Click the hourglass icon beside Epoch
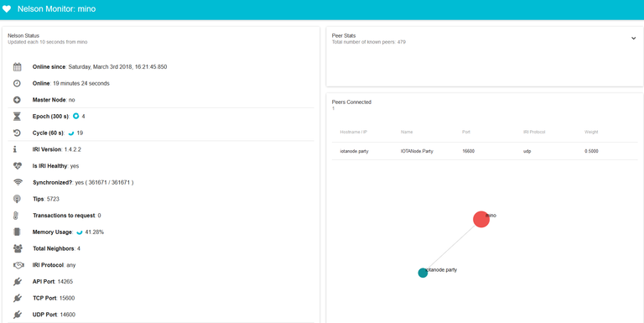Viewport: 644px width, 323px height. coord(17,117)
